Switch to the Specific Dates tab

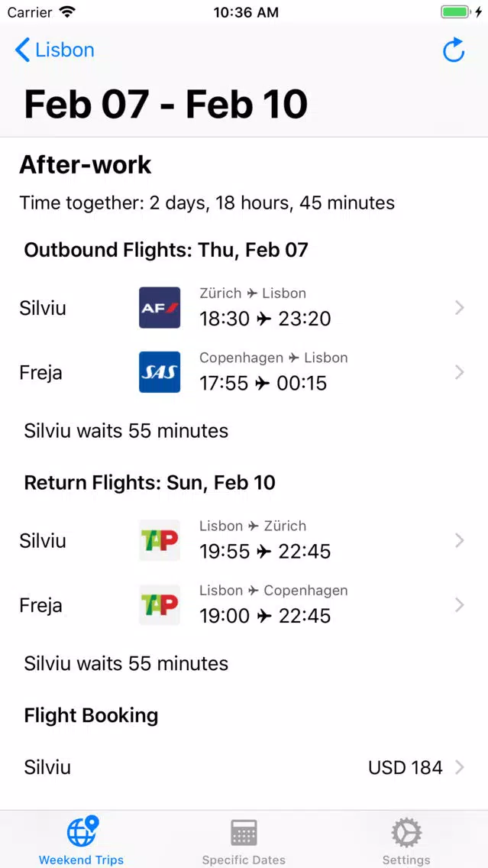244,839
